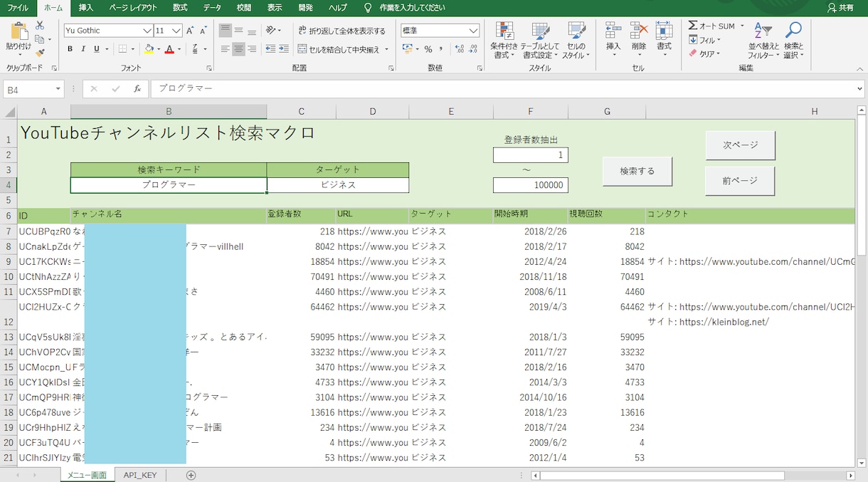The height and width of the screenshot is (482, 868).
Task: Open the API_KEY sheet tab
Action: point(140,475)
